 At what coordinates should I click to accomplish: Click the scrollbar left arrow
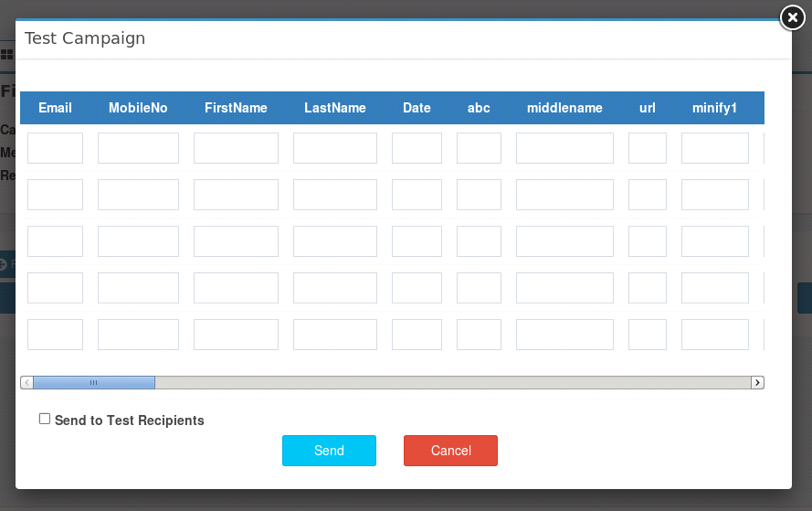click(x=26, y=382)
